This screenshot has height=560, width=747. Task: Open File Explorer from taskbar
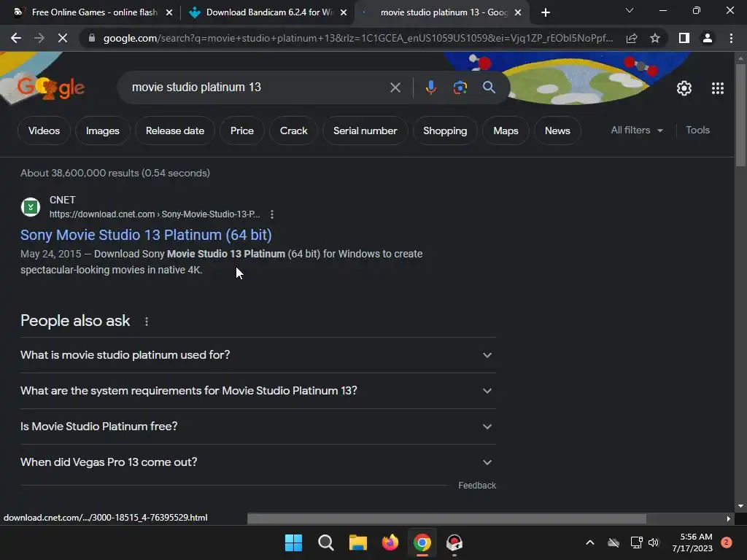point(357,542)
